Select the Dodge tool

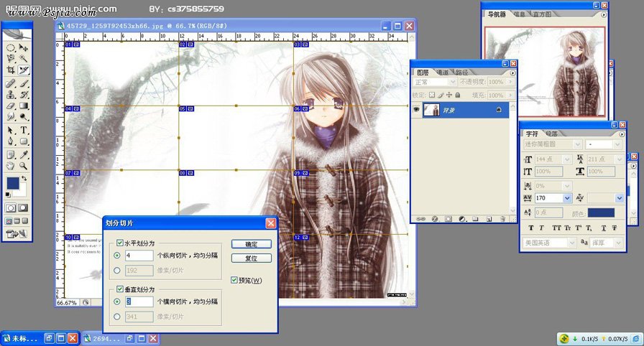[x=24, y=117]
